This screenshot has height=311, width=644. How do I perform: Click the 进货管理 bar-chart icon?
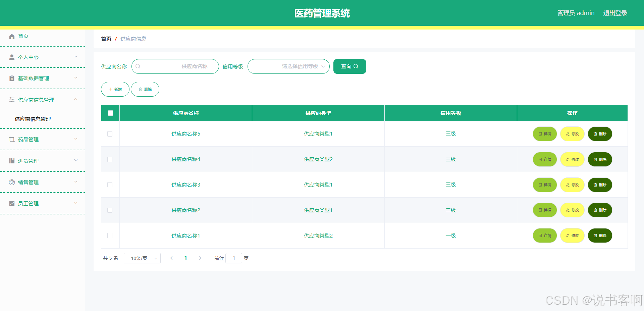click(11, 161)
